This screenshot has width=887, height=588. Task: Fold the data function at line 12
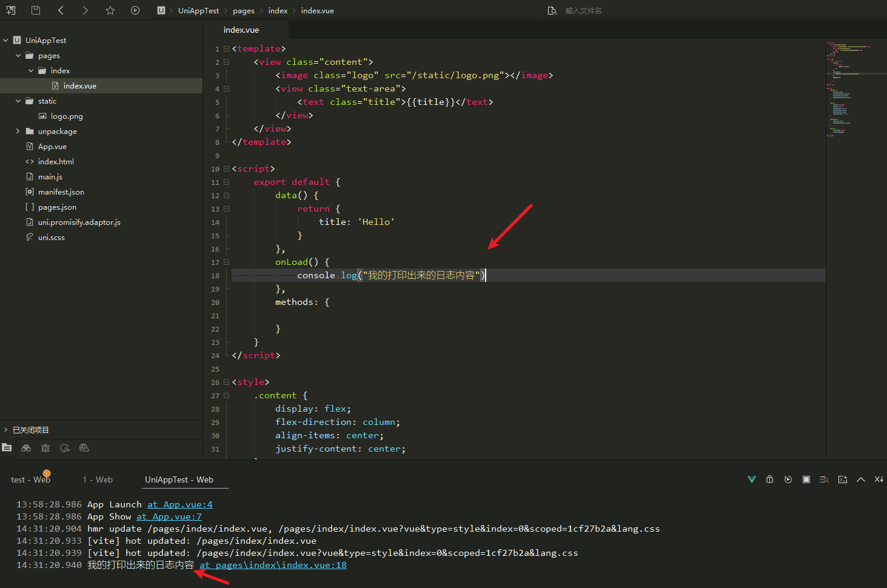(226, 195)
